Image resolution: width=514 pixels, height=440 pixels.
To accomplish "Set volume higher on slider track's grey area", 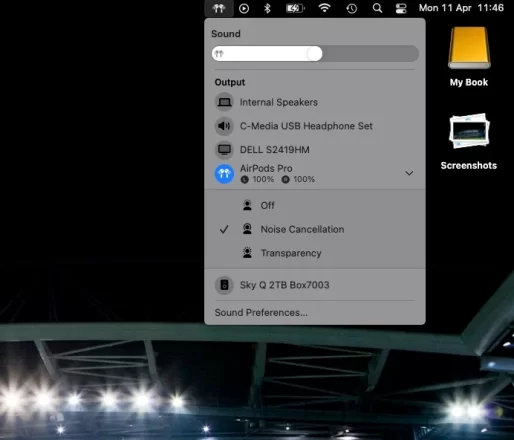I will 370,54.
